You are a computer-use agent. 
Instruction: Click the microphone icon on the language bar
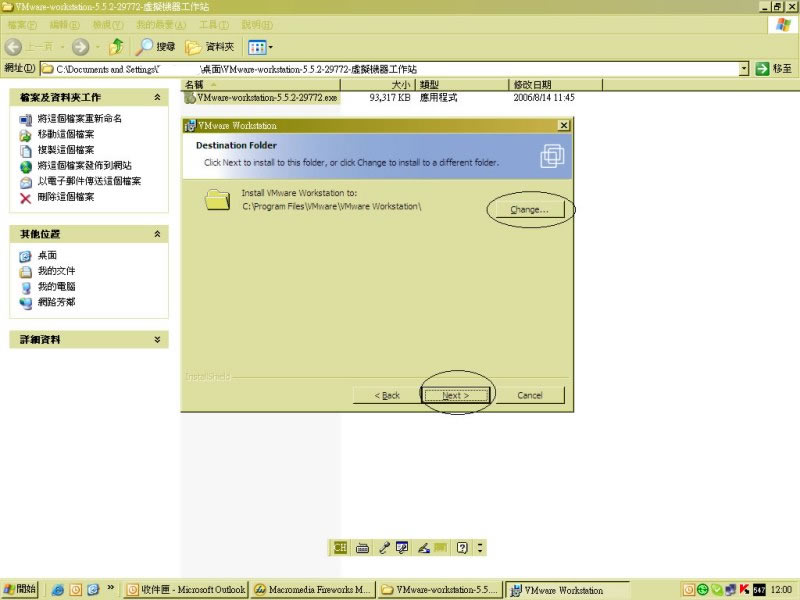[384, 548]
